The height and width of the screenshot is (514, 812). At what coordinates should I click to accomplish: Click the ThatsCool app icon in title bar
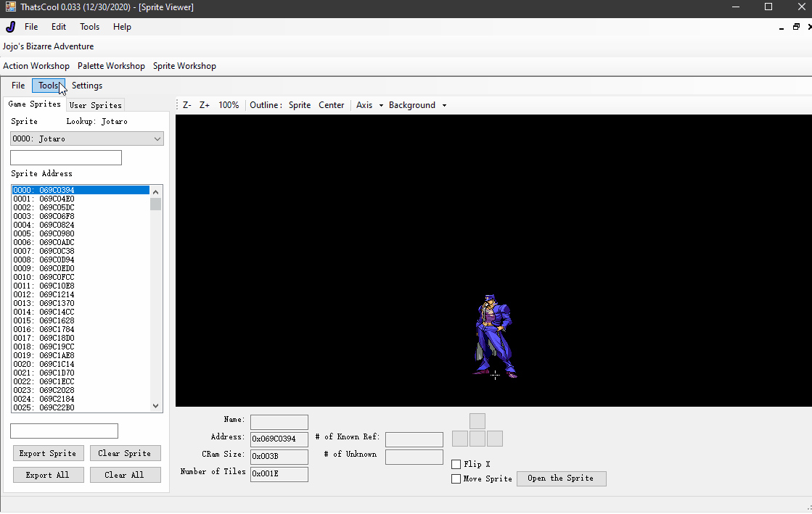tap(10, 7)
